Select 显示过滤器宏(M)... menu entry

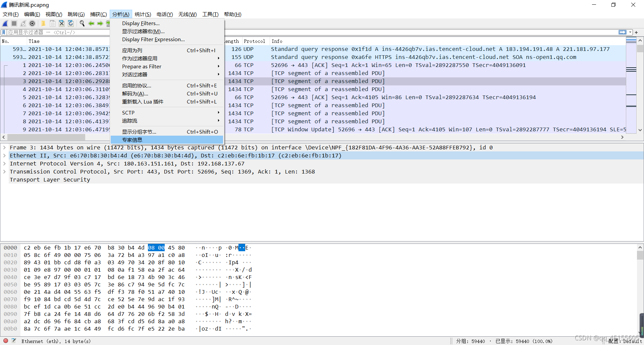(167, 31)
